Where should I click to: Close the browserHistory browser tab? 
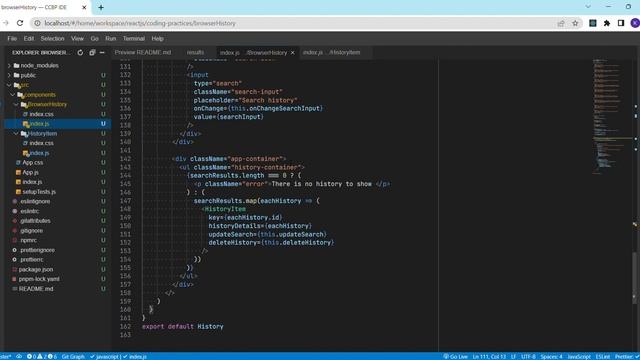click(x=84, y=7)
